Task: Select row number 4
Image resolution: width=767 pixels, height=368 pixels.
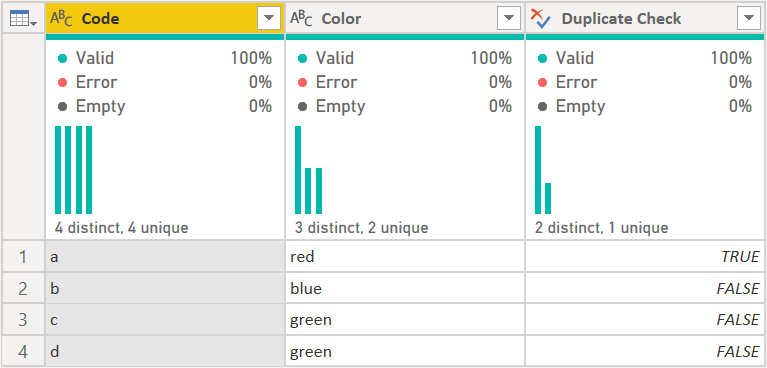Action: 23,351
